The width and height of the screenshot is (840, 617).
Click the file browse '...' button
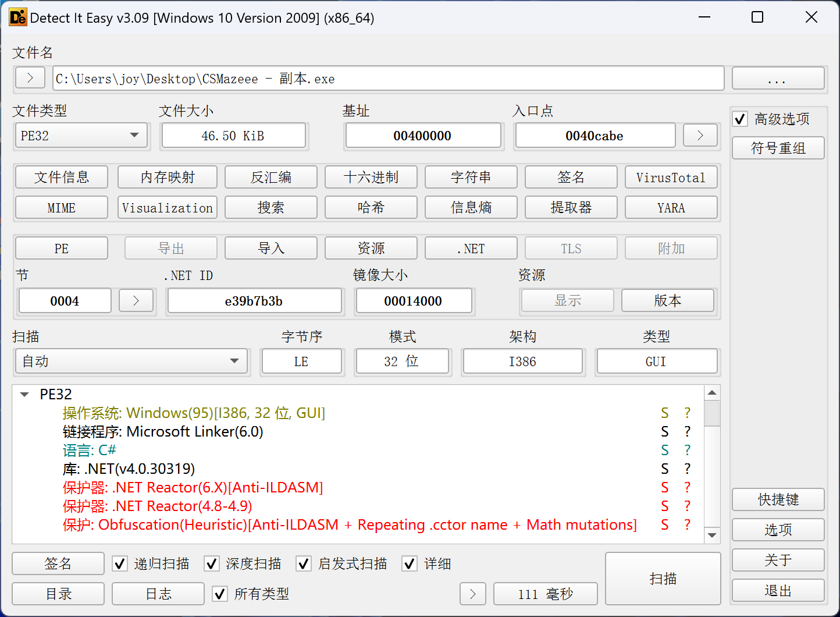point(778,78)
